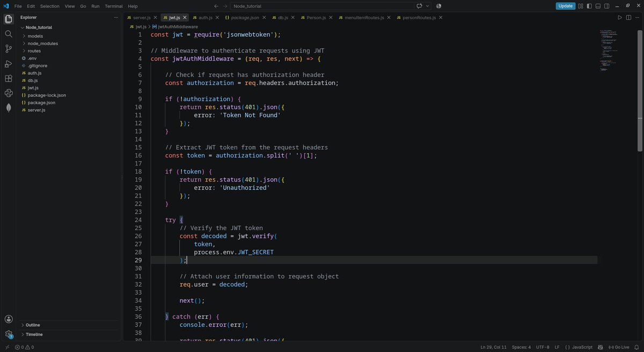Click the Node_tutorial search box
The image size is (644, 352).
pos(322,6)
